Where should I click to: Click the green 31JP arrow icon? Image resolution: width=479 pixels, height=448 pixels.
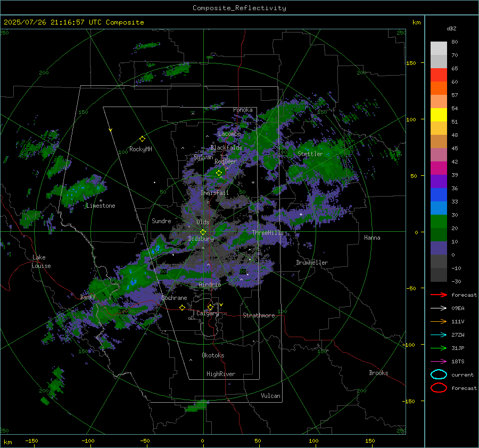point(439,348)
